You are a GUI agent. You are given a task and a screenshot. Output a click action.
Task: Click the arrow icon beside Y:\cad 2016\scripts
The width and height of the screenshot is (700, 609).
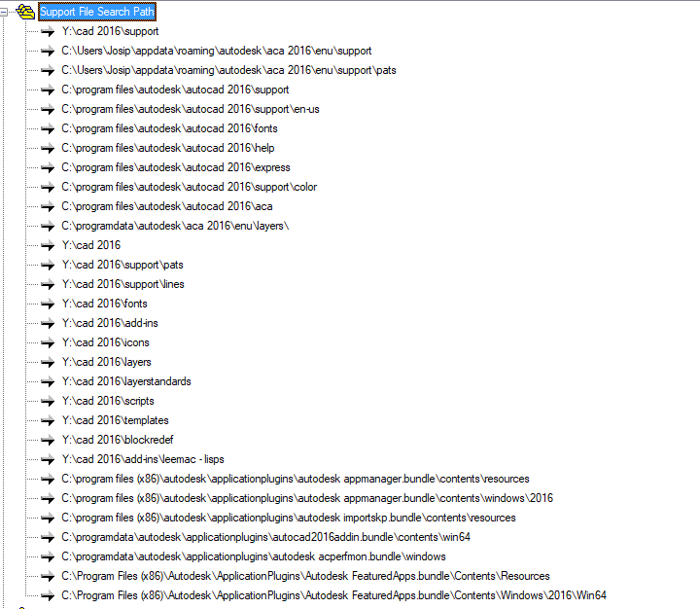[x=48, y=401]
